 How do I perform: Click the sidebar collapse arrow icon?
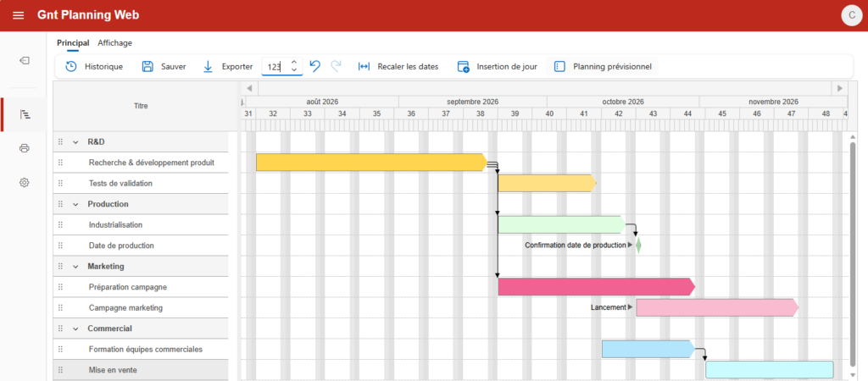(x=24, y=61)
